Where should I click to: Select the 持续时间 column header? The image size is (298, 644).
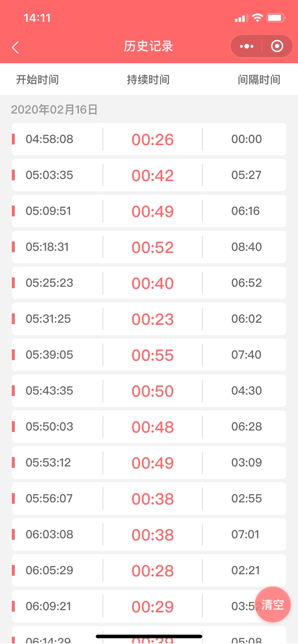[148, 79]
